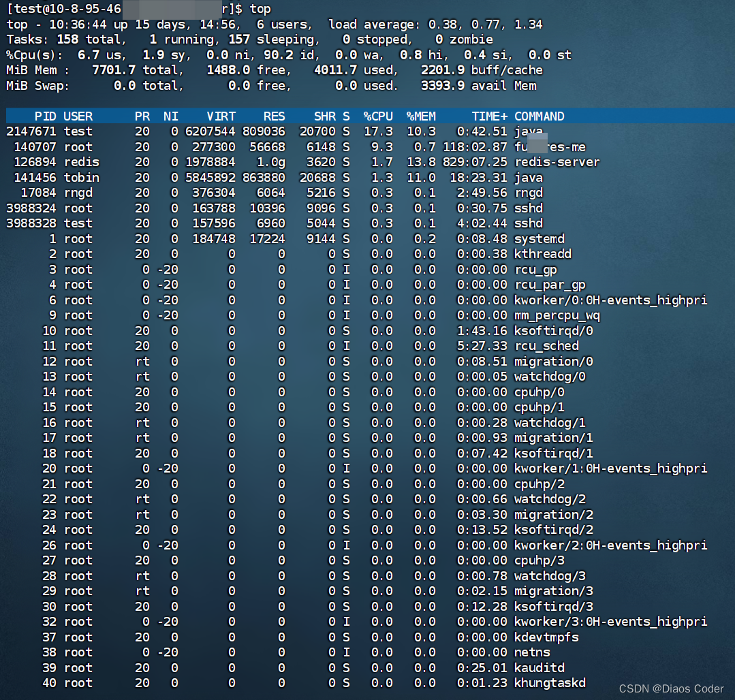Click the migration/2 command name
735x700 pixels.
point(554,515)
